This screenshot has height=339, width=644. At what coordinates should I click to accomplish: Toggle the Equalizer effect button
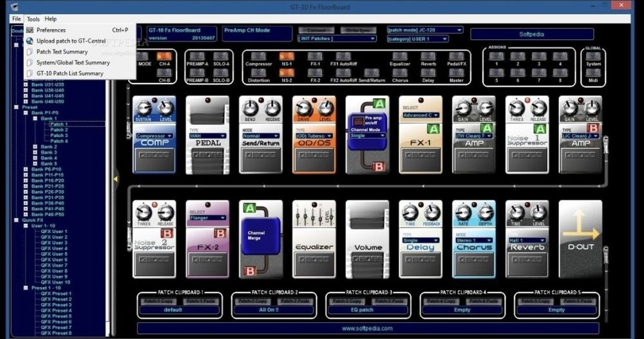coord(400,56)
